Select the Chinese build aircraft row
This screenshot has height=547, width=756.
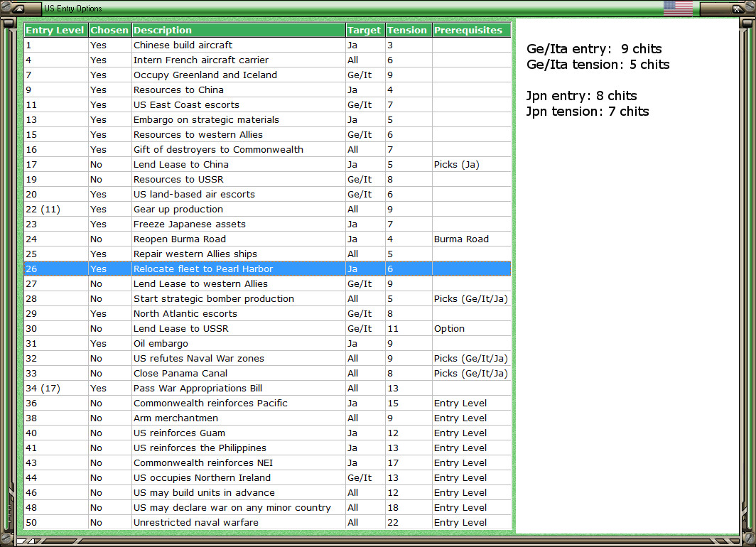(268, 45)
